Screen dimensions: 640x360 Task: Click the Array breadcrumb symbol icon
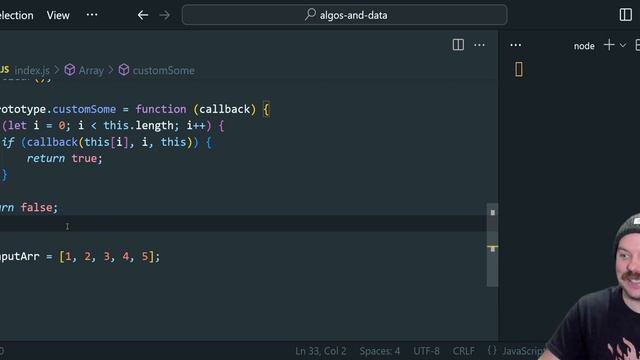click(x=70, y=70)
